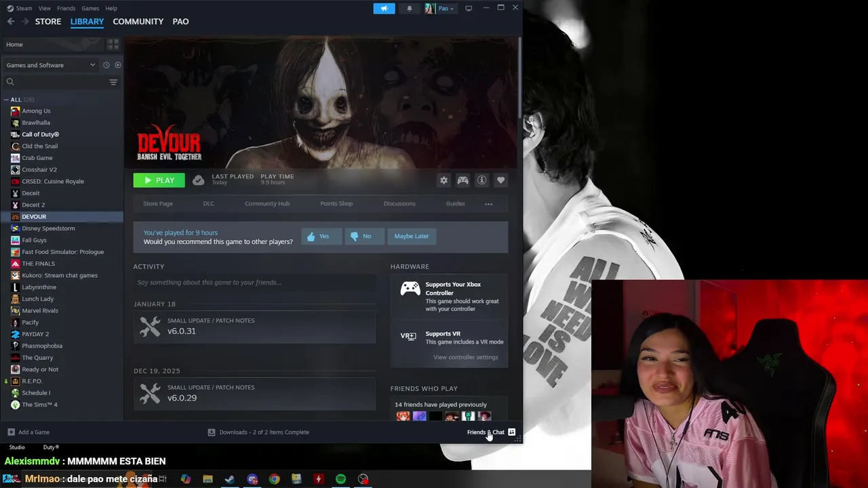Open the Steam announcements megaphone button
Image resolution: width=868 pixels, height=488 pixels.
pyautogui.click(x=384, y=8)
